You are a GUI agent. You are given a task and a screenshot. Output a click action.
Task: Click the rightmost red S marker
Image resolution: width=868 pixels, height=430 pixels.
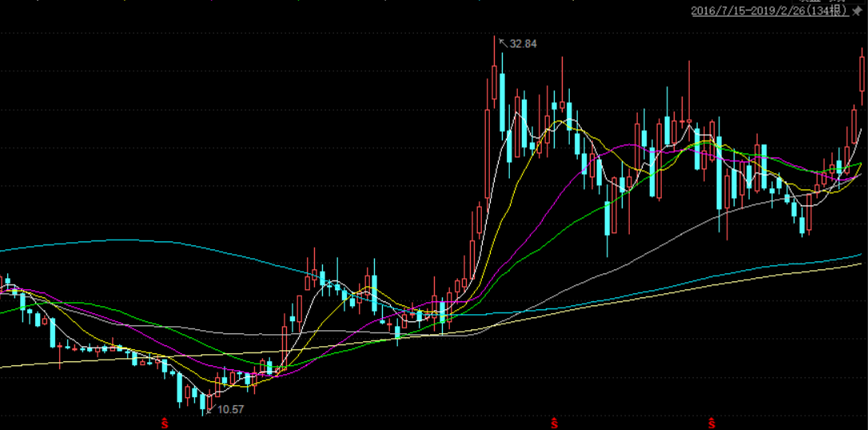(x=711, y=420)
